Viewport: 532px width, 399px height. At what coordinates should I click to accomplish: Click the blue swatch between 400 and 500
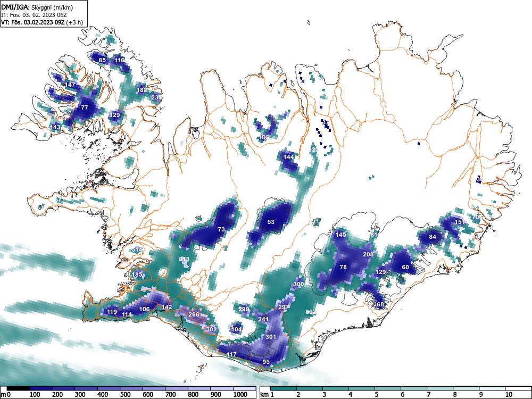[x=109, y=388]
